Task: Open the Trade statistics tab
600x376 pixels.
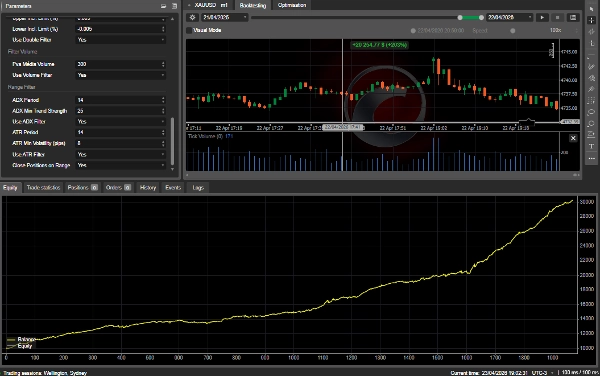Action: click(43, 187)
